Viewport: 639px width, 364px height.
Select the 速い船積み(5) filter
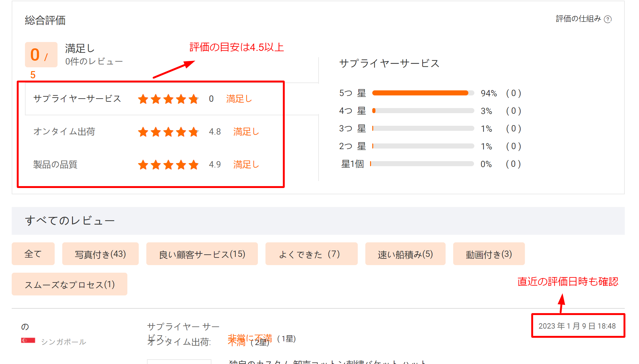(405, 254)
